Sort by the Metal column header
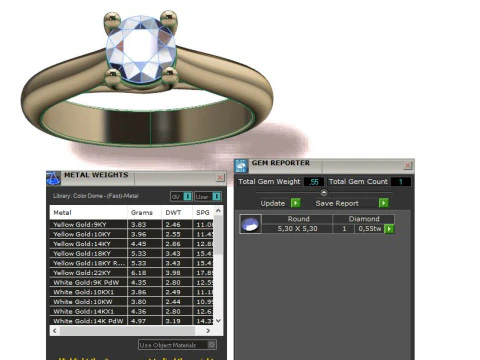The height and width of the screenshot is (360, 480). [x=88, y=212]
